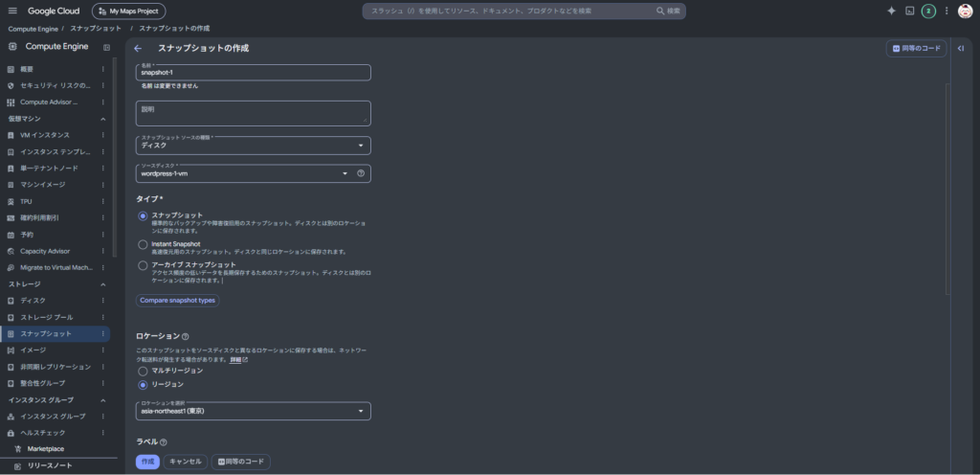The width and height of the screenshot is (980, 475).
Task: Open the user account avatar
Action: (965, 11)
